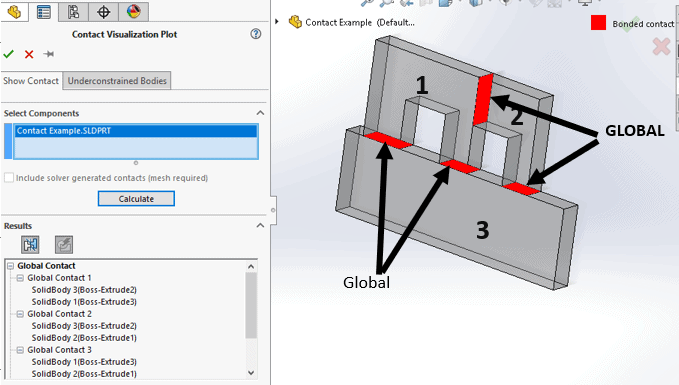
Task: Open the FeatureManager design tree tab
Action: [x=14, y=12]
